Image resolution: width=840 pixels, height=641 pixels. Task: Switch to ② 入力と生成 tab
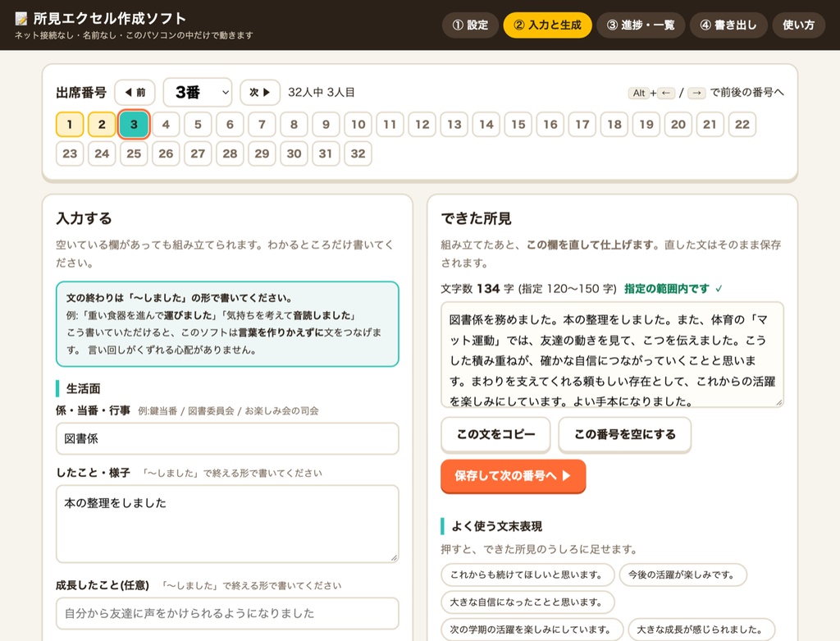pos(547,25)
